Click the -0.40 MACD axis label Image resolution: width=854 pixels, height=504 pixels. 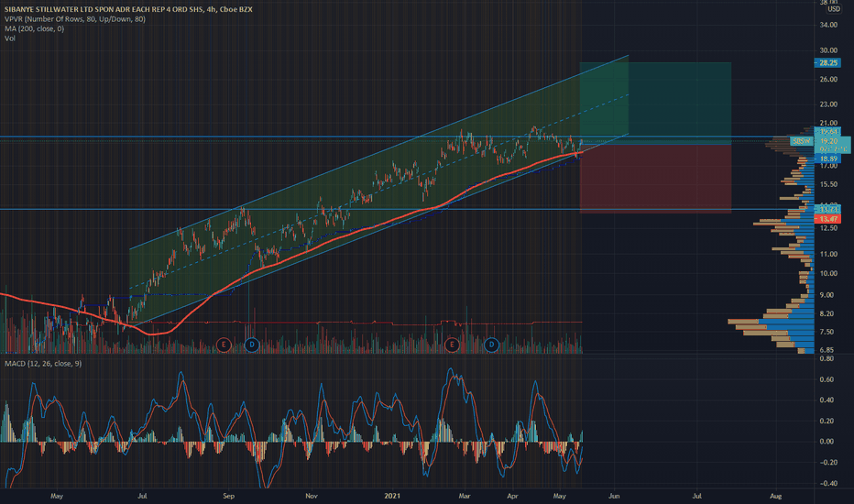828,483
